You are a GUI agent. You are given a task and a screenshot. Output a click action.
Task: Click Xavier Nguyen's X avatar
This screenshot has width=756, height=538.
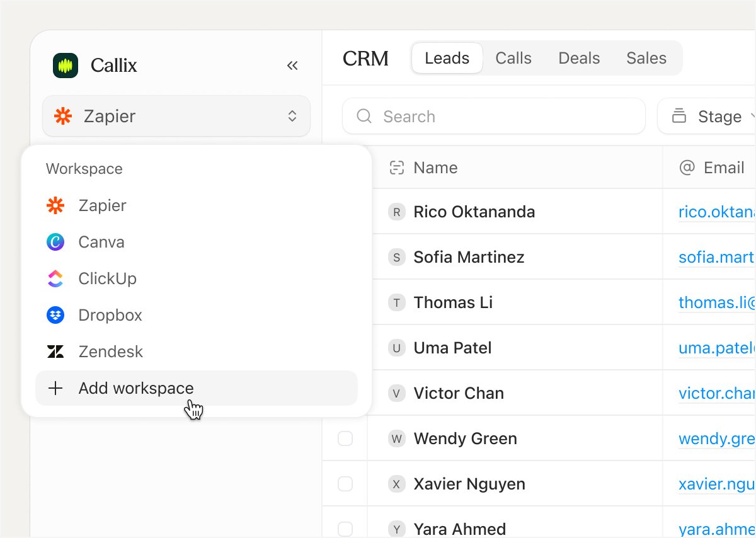[396, 484]
